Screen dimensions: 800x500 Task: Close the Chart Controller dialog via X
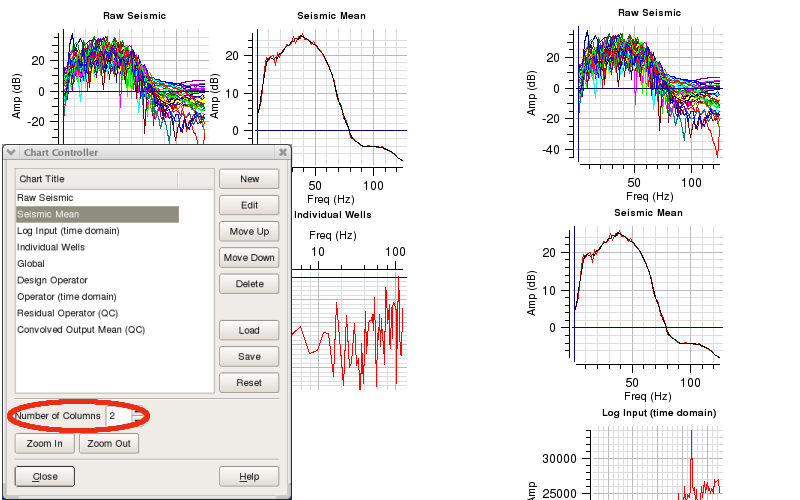(x=283, y=152)
